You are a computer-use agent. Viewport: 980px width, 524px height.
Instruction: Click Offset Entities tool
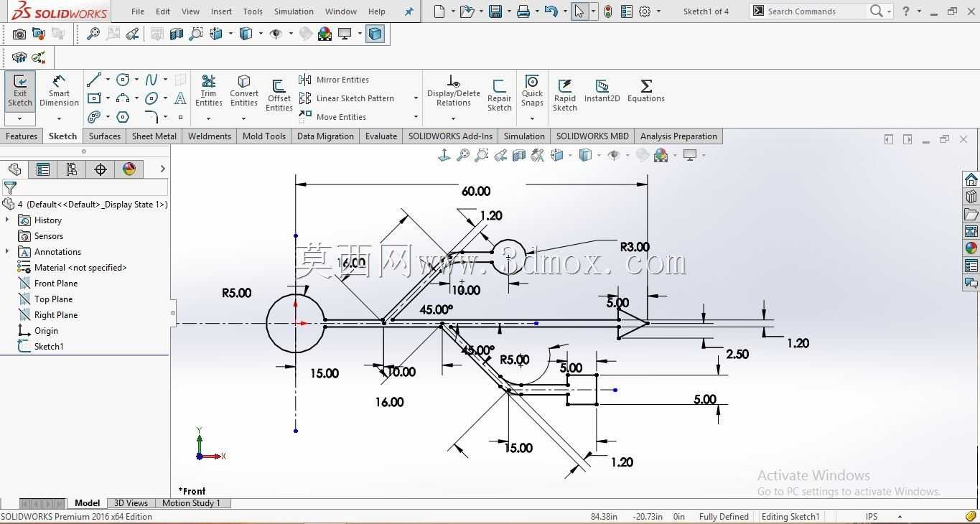(x=279, y=95)
